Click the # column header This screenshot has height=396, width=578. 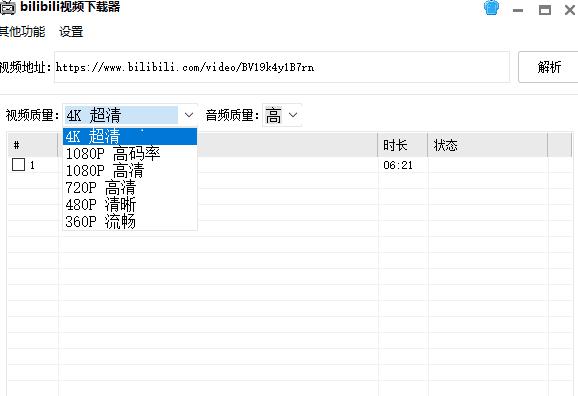pos(32,145)
